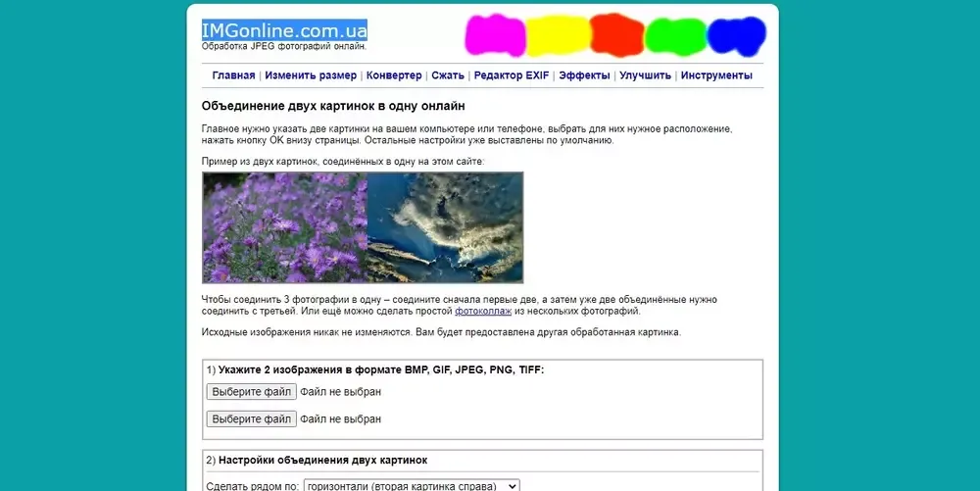
Task: Select the yellow color blob in header
Action: pos(558,36)
